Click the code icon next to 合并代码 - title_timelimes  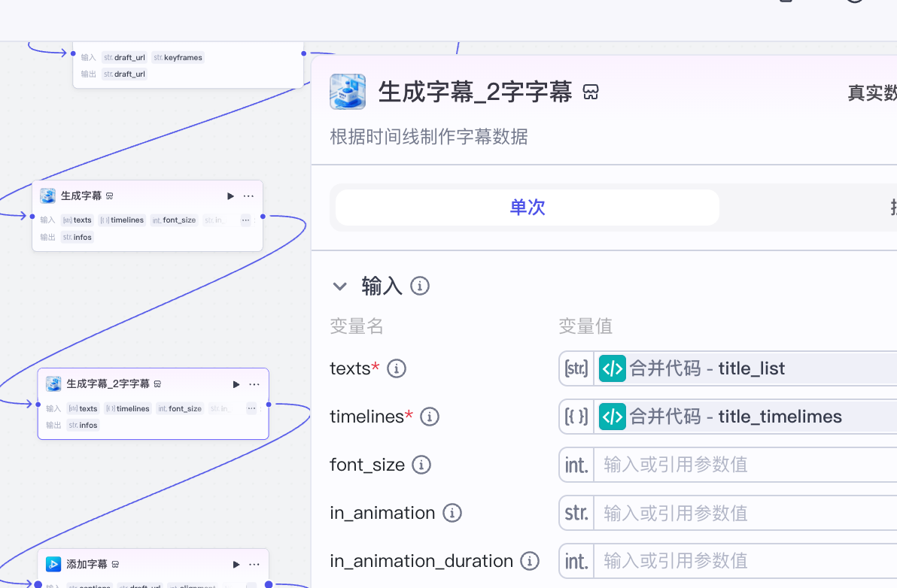(x=612, y=417)
